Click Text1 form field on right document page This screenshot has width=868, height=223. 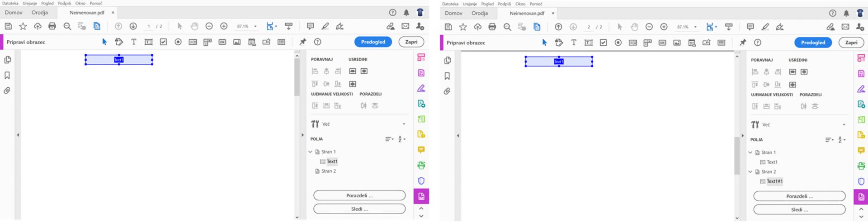tap(559, 62)
